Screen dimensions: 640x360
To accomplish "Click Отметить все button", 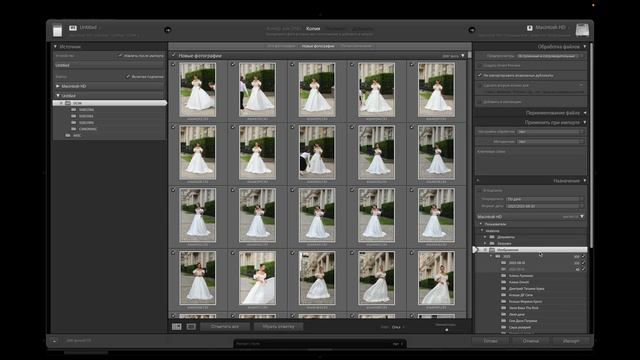I will point(225,327).
